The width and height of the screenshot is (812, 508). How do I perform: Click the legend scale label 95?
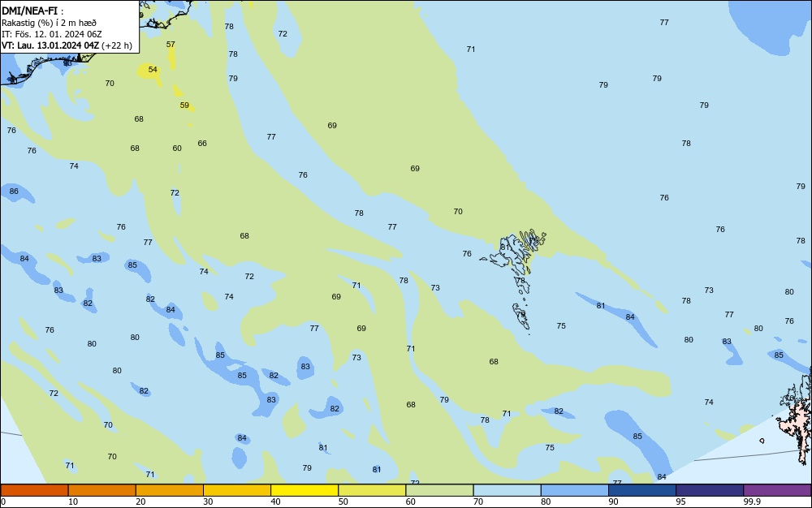[680, 502]
